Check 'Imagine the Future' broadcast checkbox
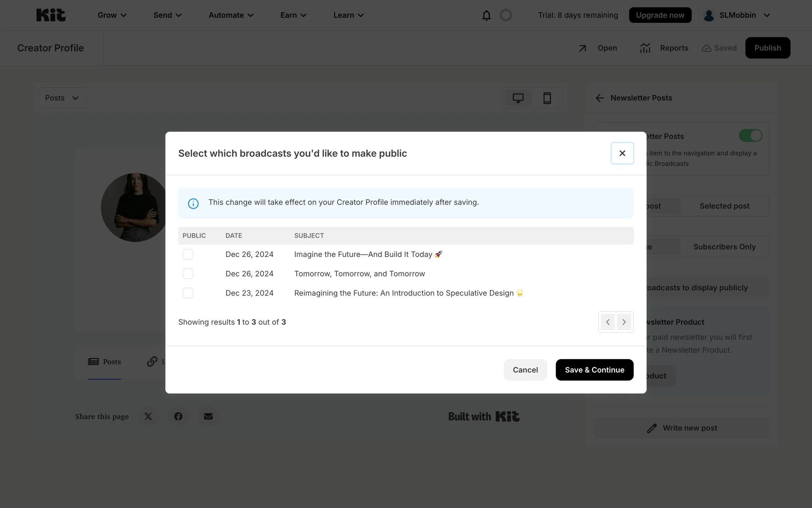This screenshot has height=508, width=812. coord(188,254)
